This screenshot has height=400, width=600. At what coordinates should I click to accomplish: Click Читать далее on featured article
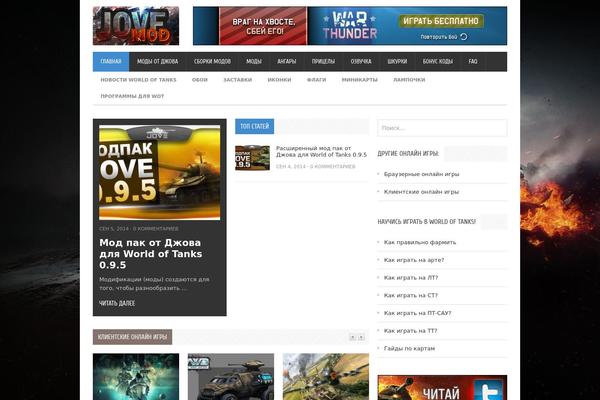point(117,303)
